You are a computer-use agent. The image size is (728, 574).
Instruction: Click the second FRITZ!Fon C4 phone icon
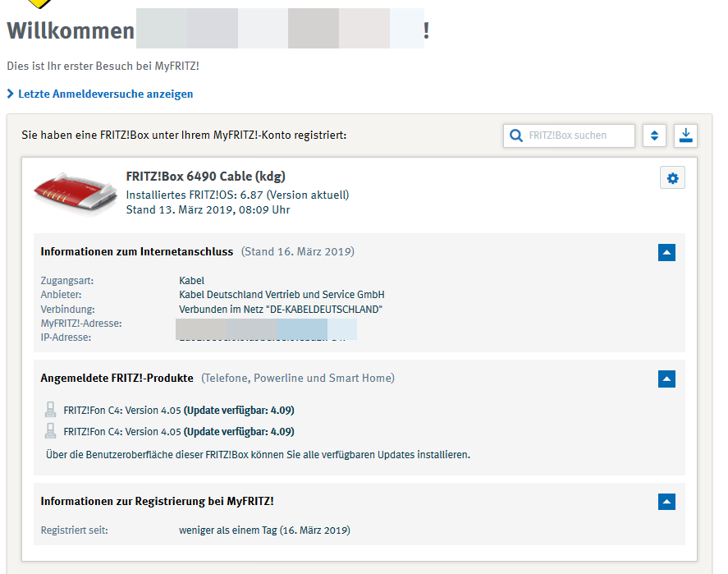pyautogui.click(x=50, y=432)
